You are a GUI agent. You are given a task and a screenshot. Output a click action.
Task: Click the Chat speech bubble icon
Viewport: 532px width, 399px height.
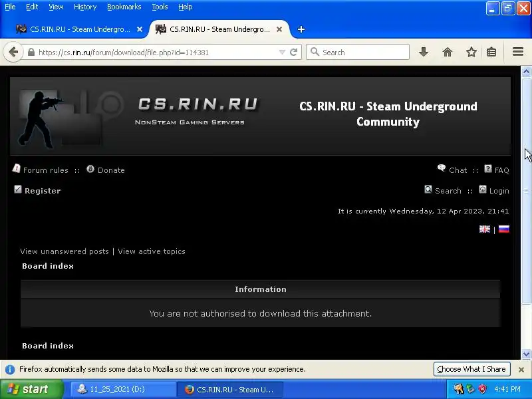point(442,168)
